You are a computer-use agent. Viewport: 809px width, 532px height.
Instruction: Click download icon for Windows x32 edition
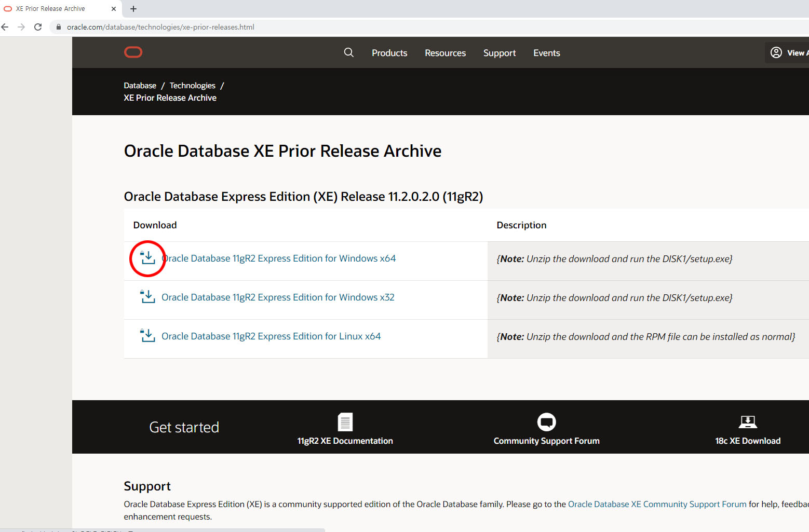148,297
